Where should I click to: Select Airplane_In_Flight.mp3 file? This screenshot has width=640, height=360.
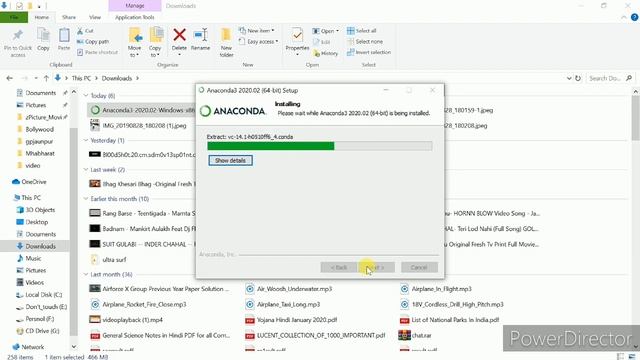[x=436, y=289]
